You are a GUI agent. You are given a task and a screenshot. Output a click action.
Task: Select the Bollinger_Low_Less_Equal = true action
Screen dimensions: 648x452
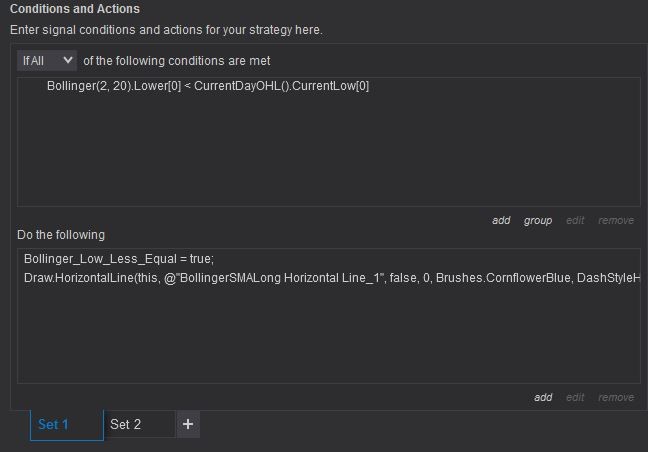pos(119,259)
